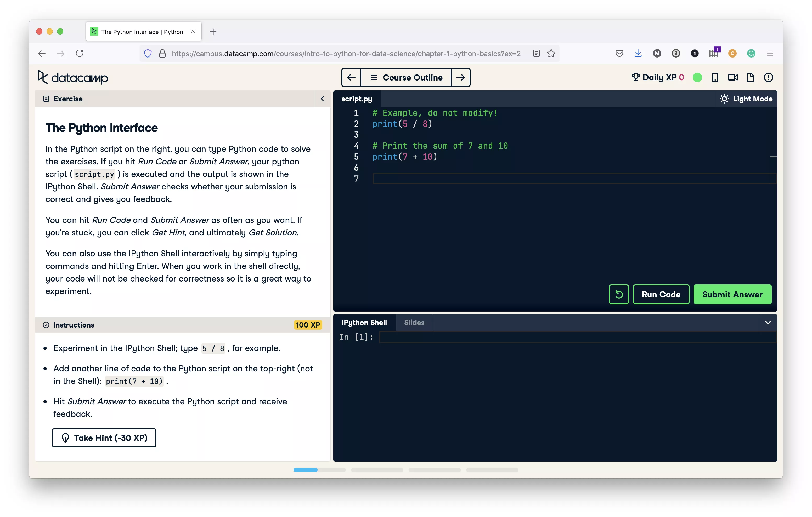Submit the answer using Submit Answer
Image resolution: width=812 pixels, height=517 pixels.
pos(733,294)
